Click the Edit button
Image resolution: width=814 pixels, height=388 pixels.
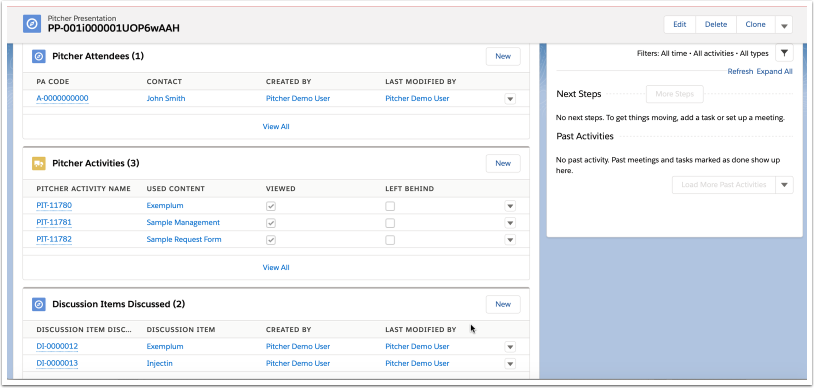(x=680, y=24)
